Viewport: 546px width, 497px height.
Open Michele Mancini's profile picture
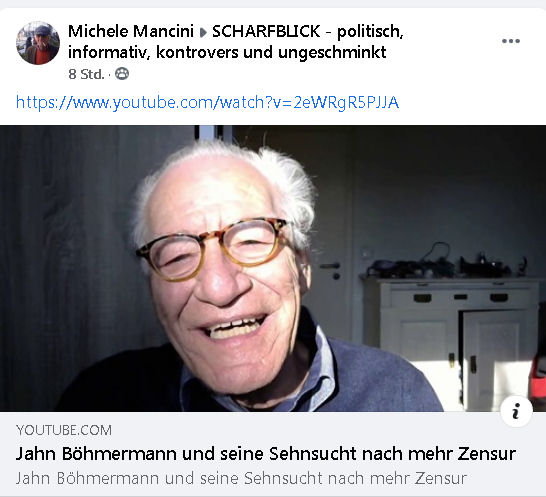click(38, 43)
